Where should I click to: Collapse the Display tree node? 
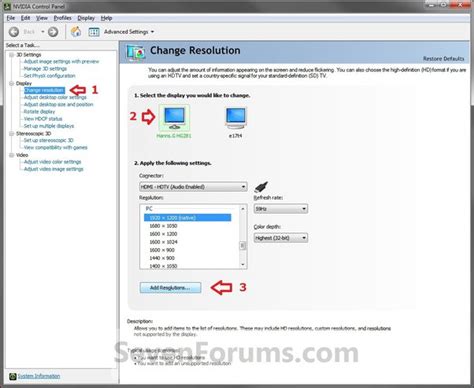(12, 83)
